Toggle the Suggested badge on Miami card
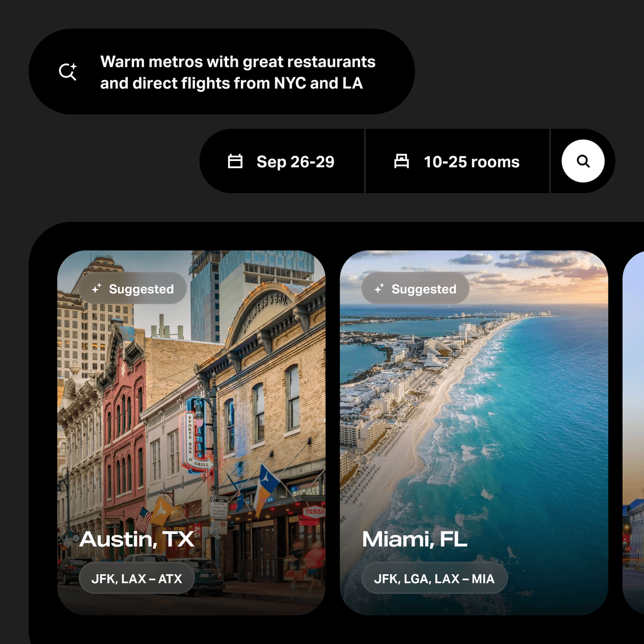This screenshot has width=644, height=644. click(x=415, y=288)
